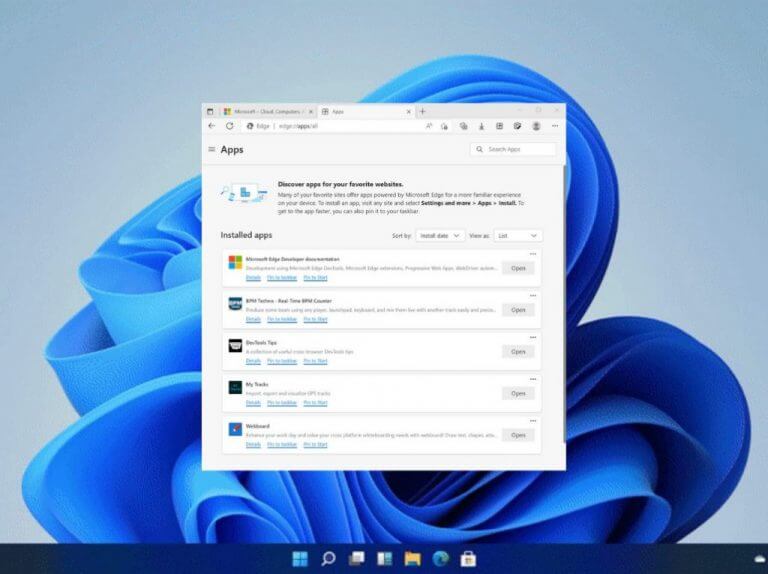Pin Microsoft Edge Developer documentation to Start
Screen dimensions: 768x574
[315, 278]
